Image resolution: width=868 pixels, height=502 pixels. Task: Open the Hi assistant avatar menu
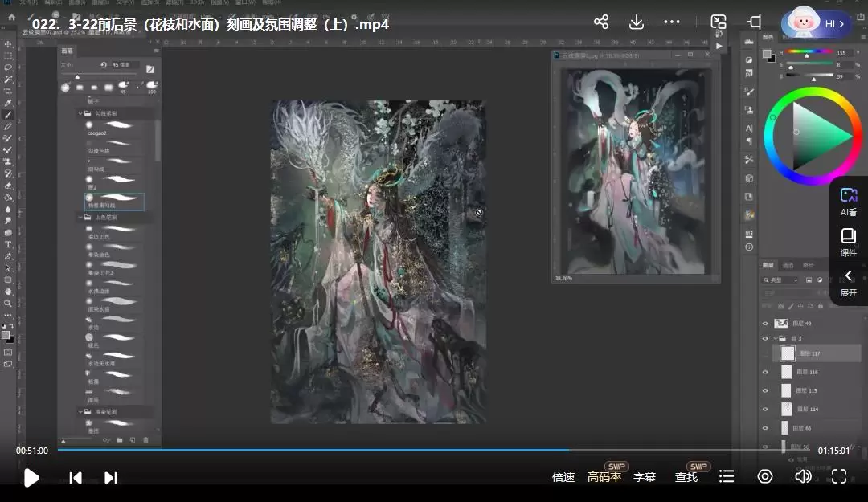(816, 23)
